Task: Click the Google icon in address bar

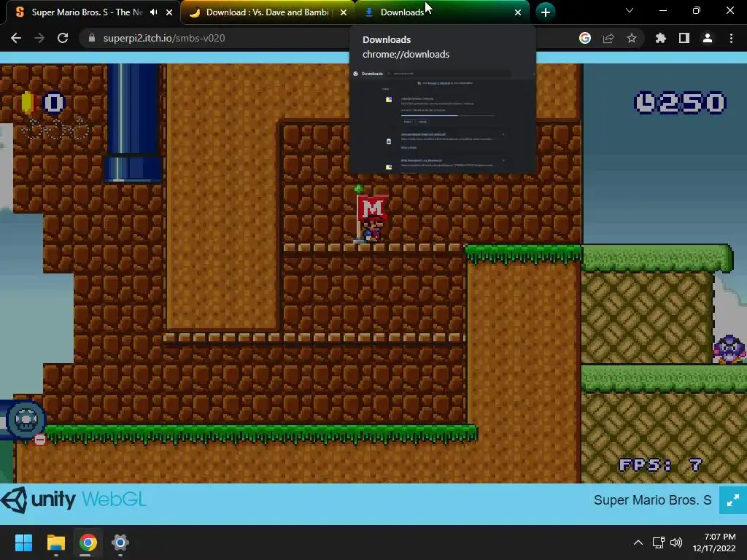Action: click(585, 38)
